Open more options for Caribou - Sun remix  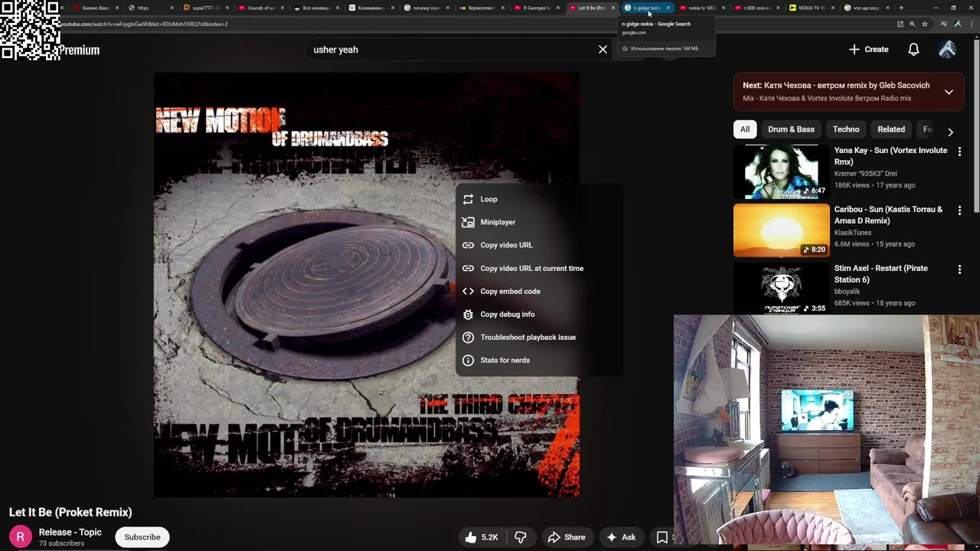pyautogui.click(x=959, y=210)
